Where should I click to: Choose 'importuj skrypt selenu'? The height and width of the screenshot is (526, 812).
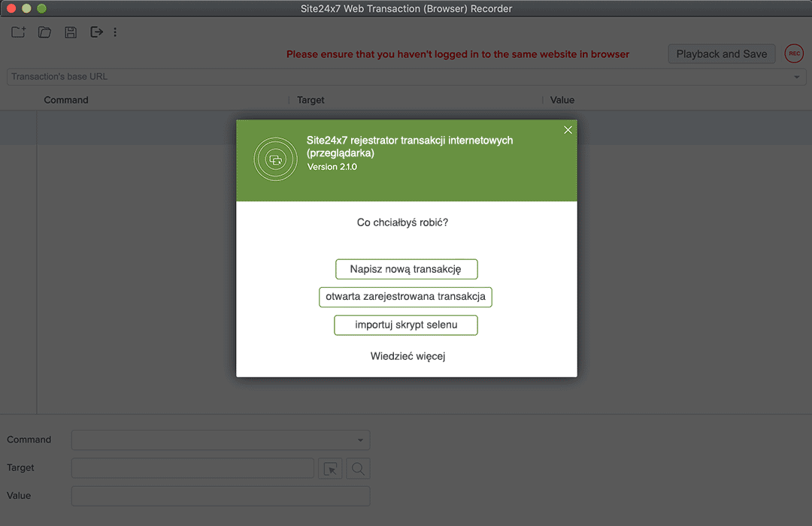[x=406, y=325]
